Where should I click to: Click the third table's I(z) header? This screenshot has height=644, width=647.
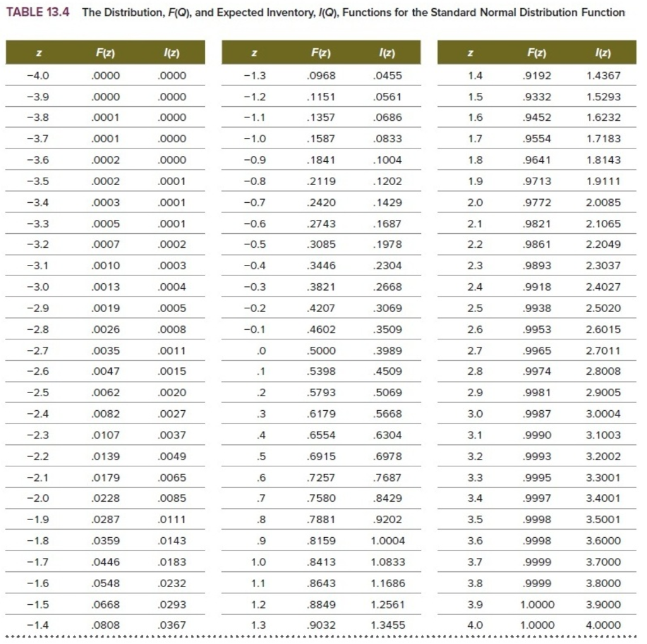(603, 52)
